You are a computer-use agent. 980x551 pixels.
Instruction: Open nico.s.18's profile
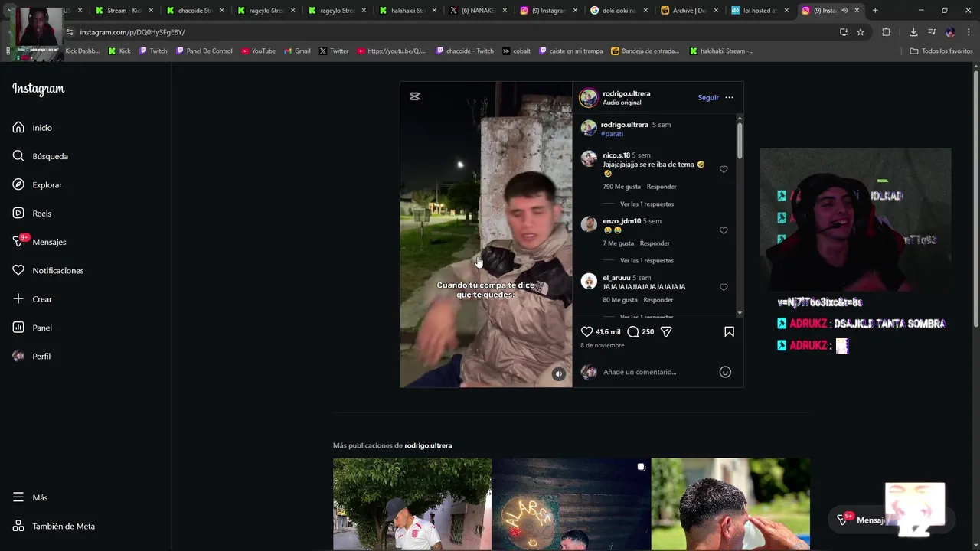tap(616, 155)
